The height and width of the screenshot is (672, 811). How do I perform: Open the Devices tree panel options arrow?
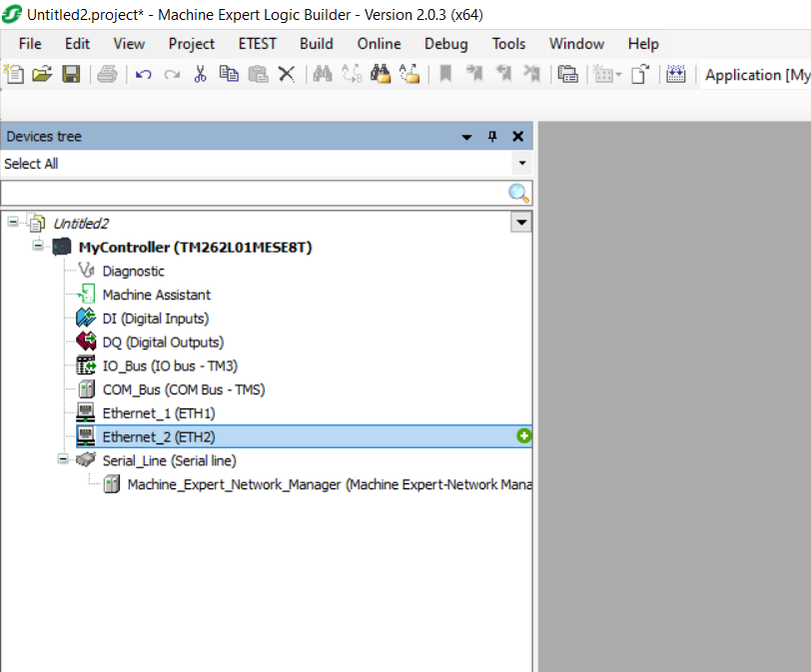(x=466, y=137)
